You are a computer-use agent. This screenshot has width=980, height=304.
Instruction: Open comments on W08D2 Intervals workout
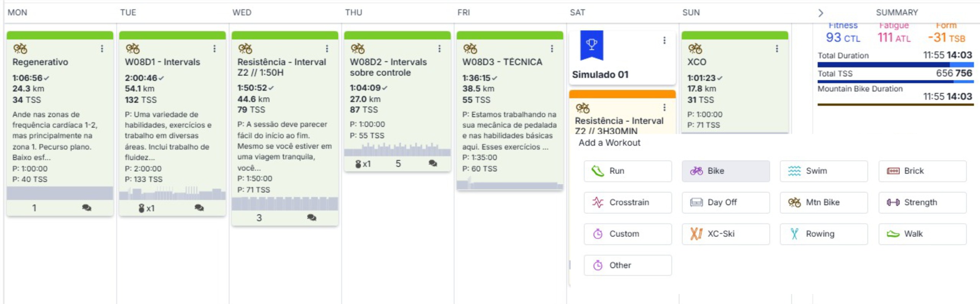click(x=433, y=164)
